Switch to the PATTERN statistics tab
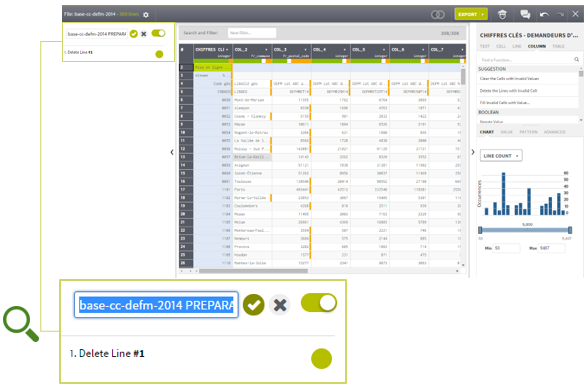The image size is (587, 389). pos(528,132)
